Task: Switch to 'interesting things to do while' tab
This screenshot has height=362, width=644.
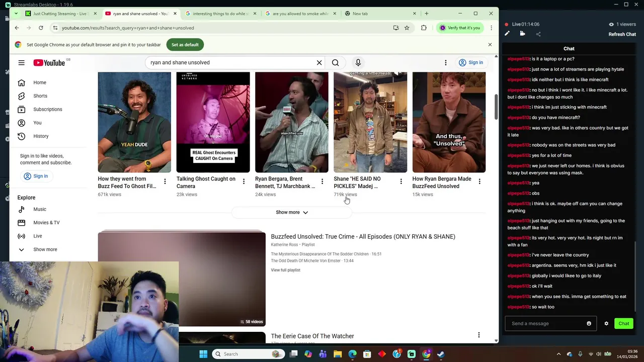Action: click(x=220, y=14)
